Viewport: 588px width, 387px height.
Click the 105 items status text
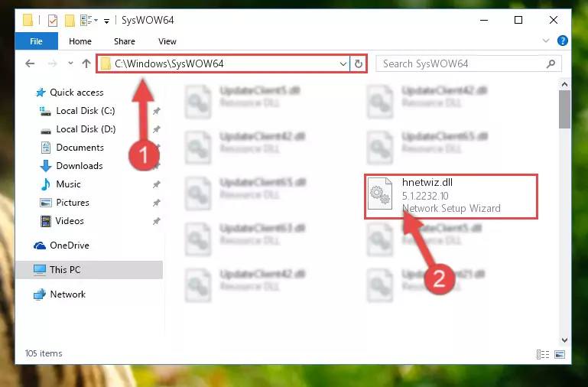(44, 353)
